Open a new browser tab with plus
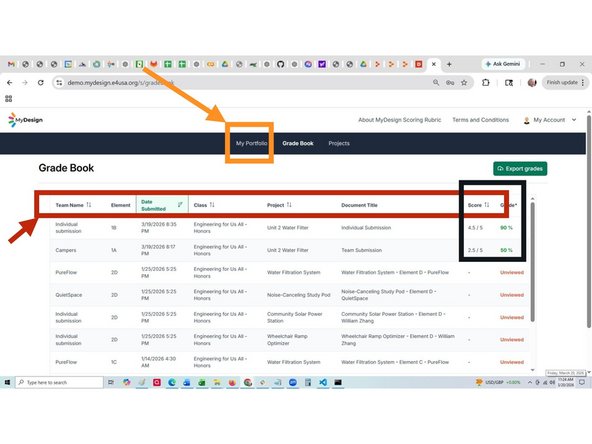592x444 pixels. click(x=449, y=64)
